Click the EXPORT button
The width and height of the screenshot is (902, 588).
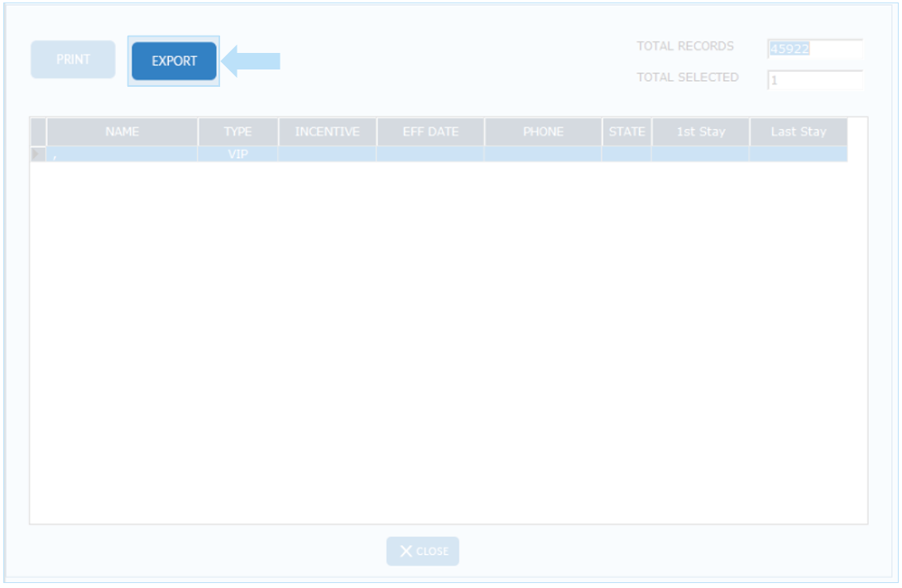point(174,61)
